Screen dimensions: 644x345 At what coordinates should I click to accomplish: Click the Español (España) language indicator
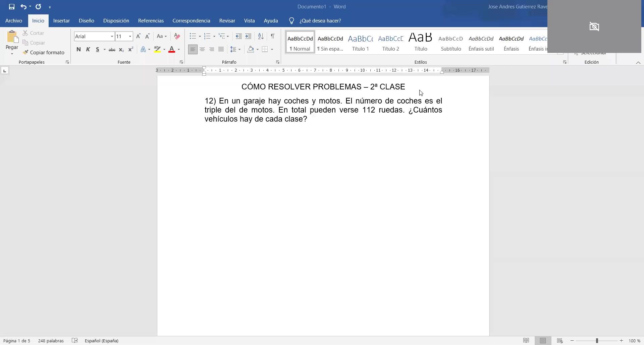(102, 341)
